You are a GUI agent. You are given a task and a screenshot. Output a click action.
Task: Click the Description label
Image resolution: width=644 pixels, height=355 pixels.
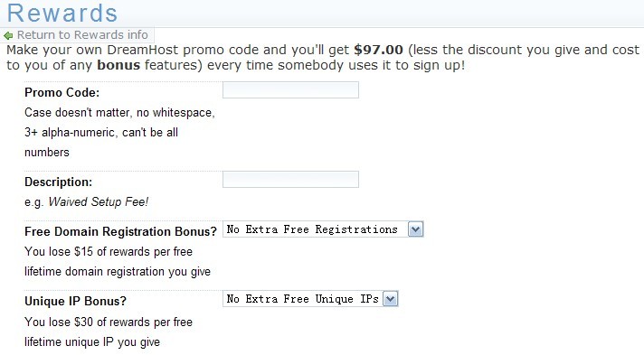point(58,182)
